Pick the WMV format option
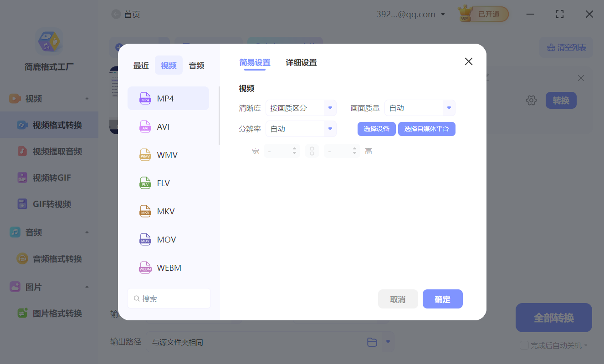 pyautogui.click(x=168, y=155)
